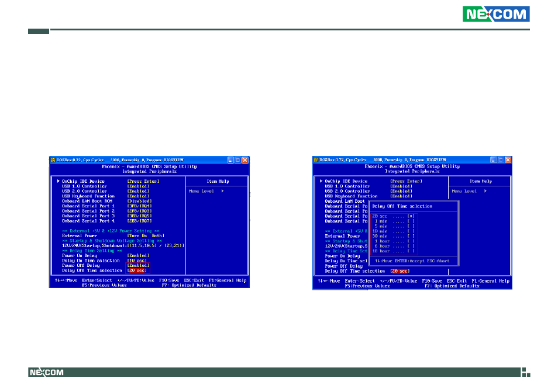This screenshot has height=392, width=558.
Task: Click Power Off Delay Enabled value in left window
Action: 138,265
